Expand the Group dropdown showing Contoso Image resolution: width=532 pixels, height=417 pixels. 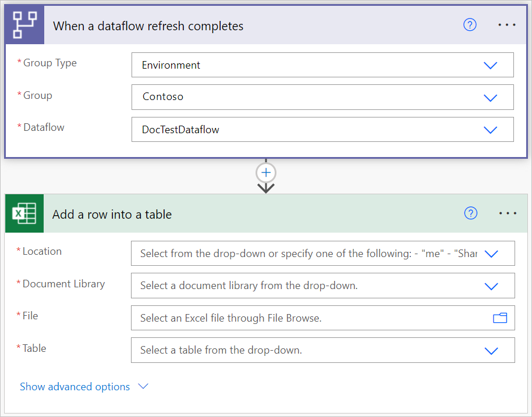click(x=491, y=97)
